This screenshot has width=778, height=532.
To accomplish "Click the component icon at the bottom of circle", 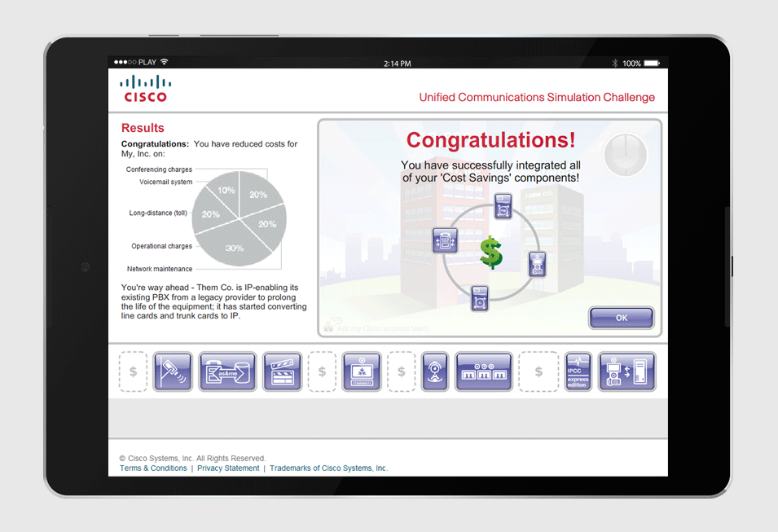I will click(x=479, y=298).
